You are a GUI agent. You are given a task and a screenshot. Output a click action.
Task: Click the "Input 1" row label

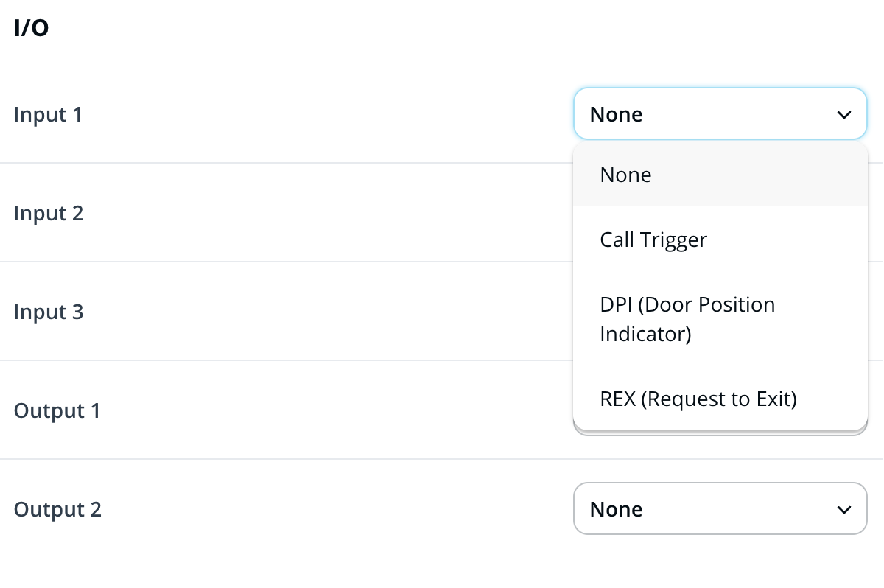click(x=48, y=115)
